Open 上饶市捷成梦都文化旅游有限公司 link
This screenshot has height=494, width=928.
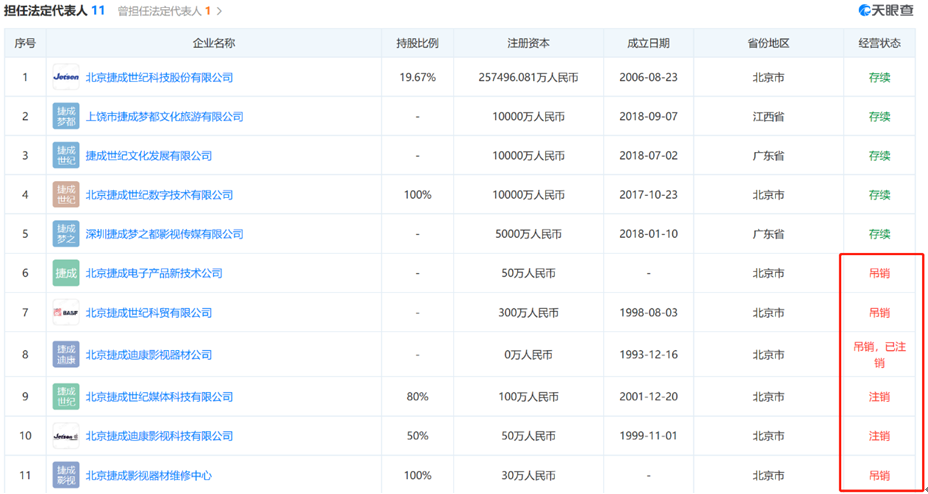tap(165, 117)
